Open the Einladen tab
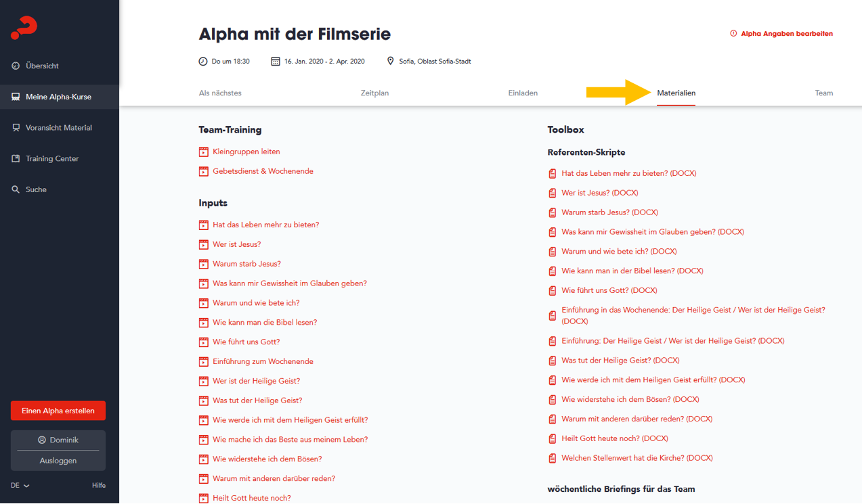This screenshot has width=862, height=504. click(x=523, y=93)
